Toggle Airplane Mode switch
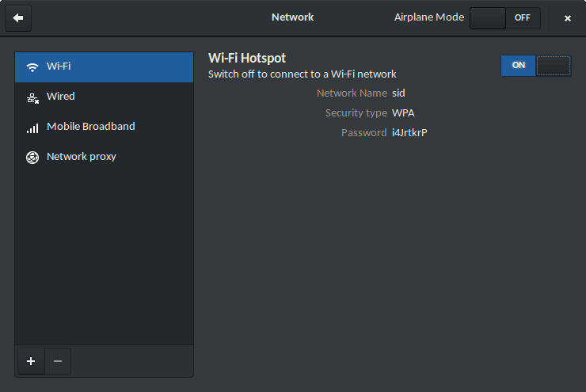 tap(505, 17)
